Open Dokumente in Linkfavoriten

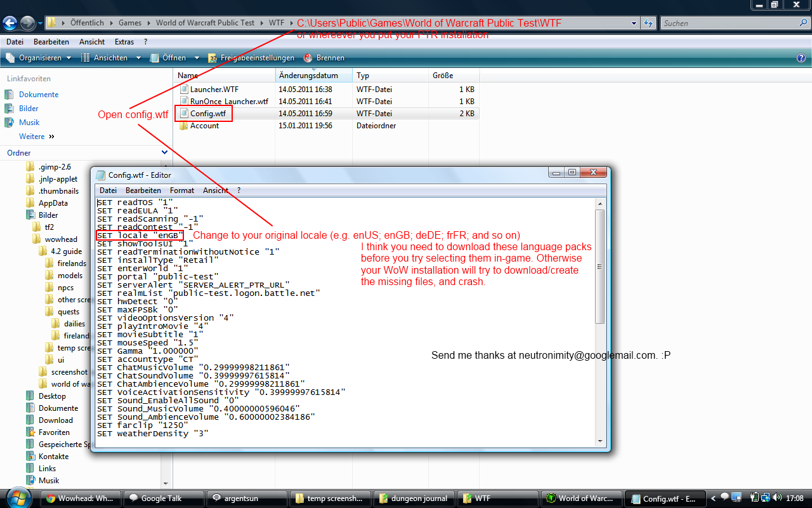[39, 95]
